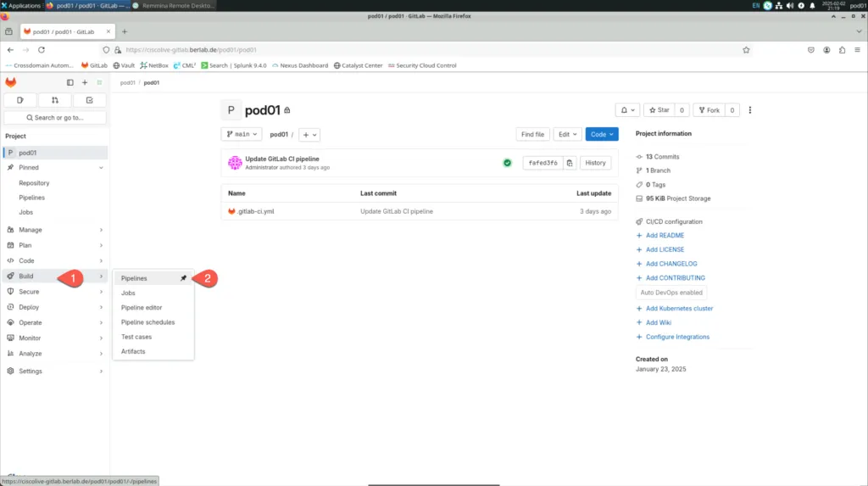Click the Search or go to field
The height and width of the screenshot is (486, 868).
[x=55, y=118]
